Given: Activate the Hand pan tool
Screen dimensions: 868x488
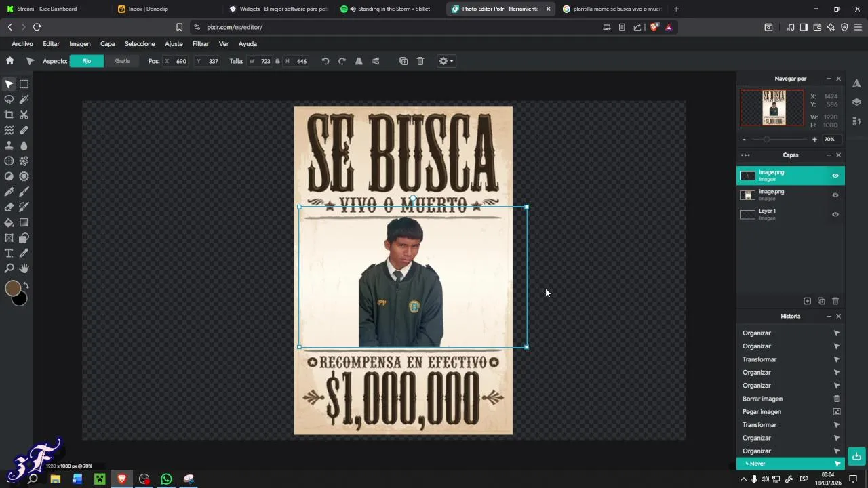Looking at the screenshot, I should tap(24, 268).
